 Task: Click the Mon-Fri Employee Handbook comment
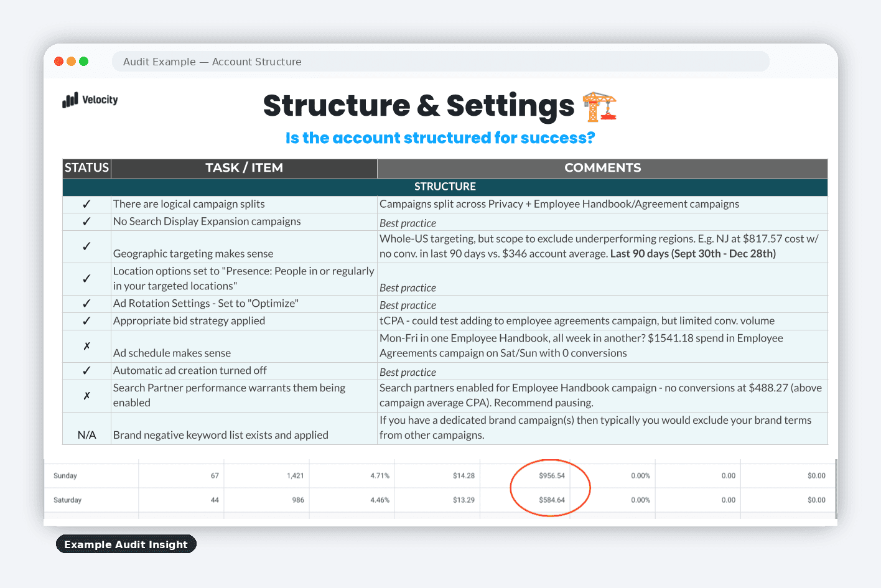click(x=602, y=346)
